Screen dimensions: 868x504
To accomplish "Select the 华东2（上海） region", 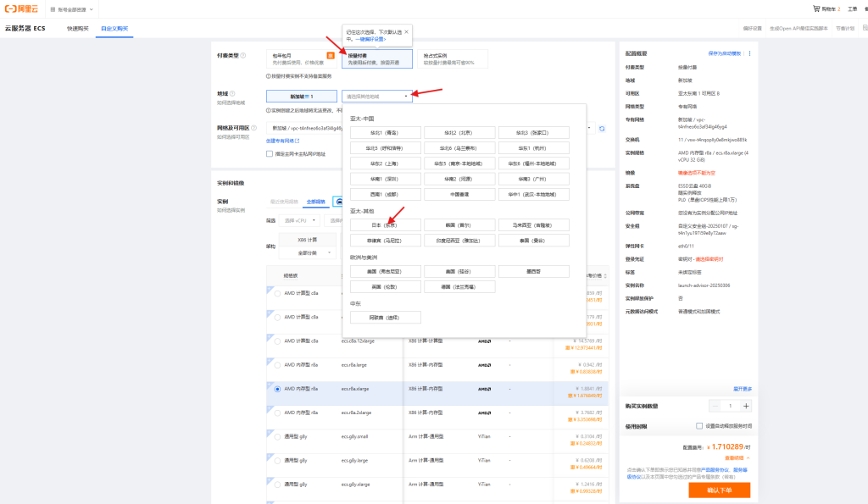I will pos(385,163).
